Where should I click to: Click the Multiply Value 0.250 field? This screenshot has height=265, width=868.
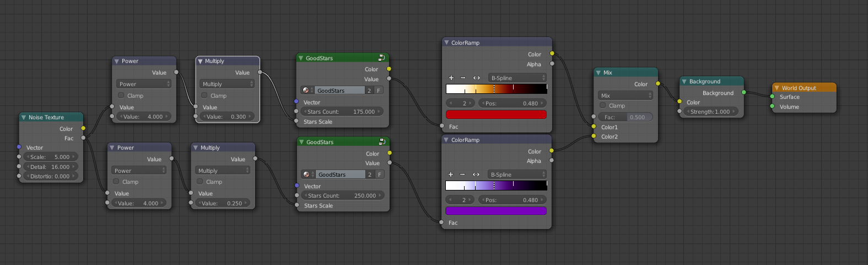[223, 203]
